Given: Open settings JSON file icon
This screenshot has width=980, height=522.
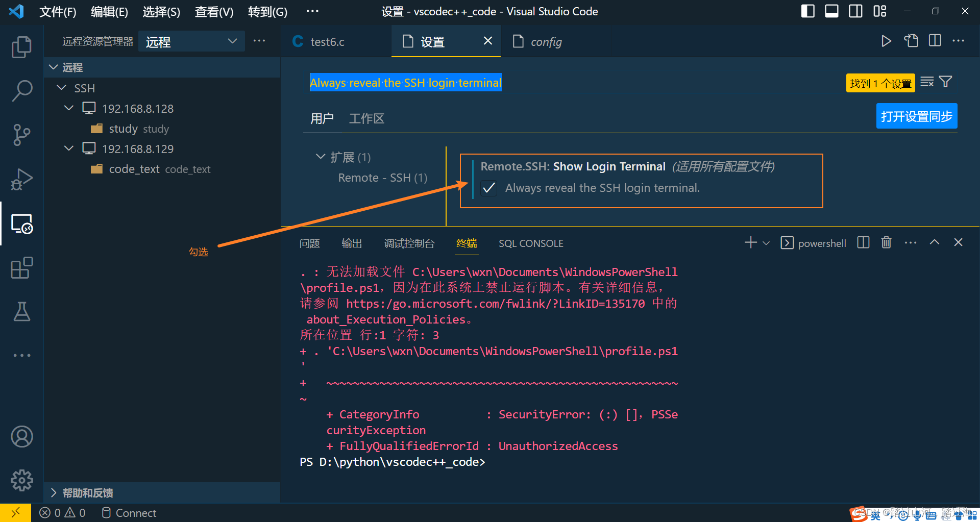Looking at the screenshot, I should tap(911, 41).
